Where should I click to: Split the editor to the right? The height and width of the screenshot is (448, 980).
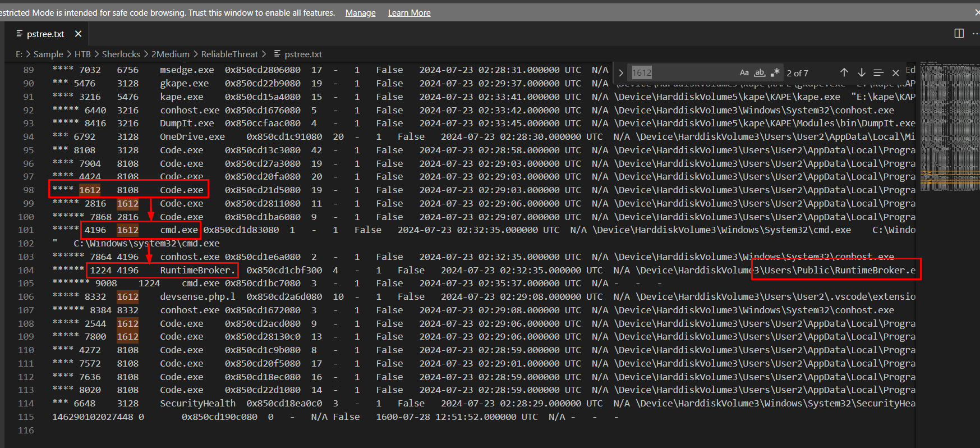pyautogui.click(x=959, y=34)
